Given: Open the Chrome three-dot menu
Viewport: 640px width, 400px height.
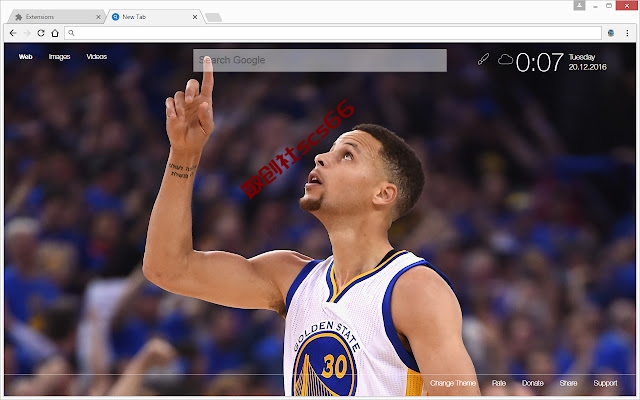Looking at the screenshot, I should (x=627, y=33).
